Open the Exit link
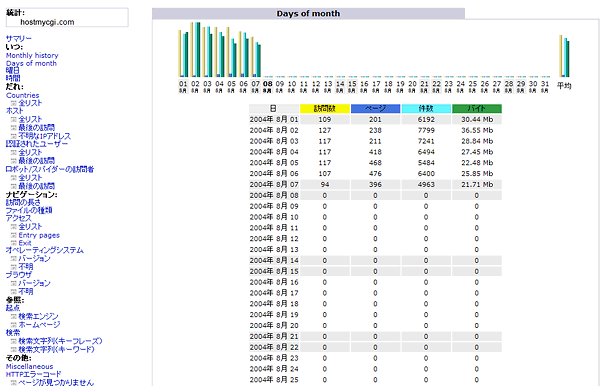 25,243
